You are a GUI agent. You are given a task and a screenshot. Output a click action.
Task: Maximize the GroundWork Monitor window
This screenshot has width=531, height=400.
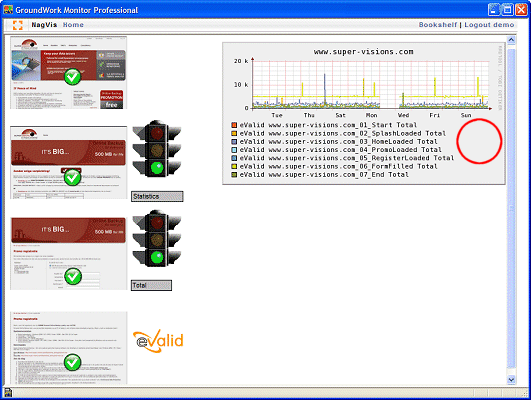[507, 10]
